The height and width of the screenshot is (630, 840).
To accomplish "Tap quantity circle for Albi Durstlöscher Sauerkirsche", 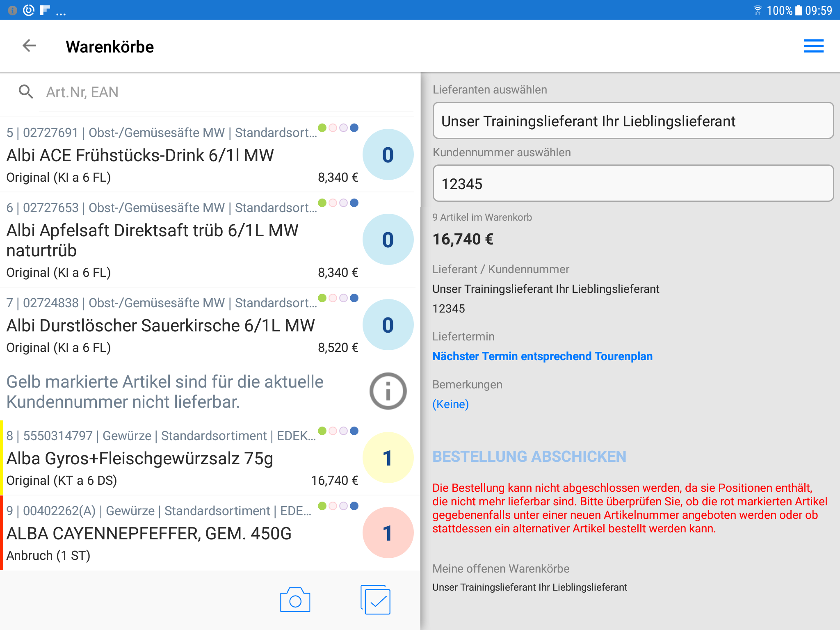I will [x=388, y=325].
